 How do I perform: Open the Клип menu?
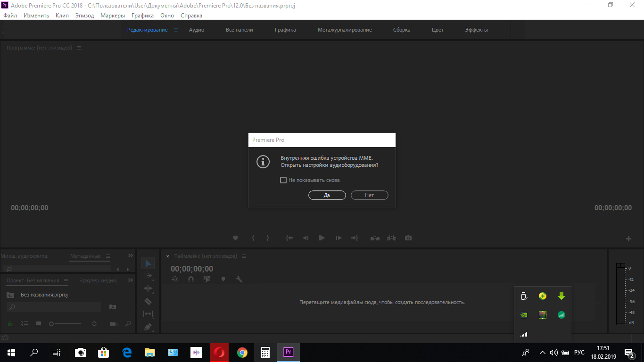tap(62, 16)
